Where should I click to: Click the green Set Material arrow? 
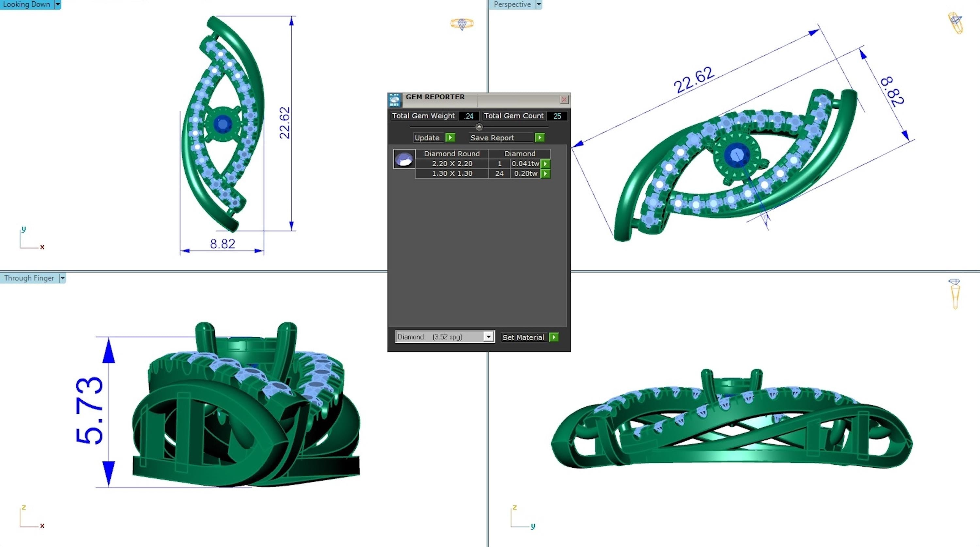pos(554,337)
